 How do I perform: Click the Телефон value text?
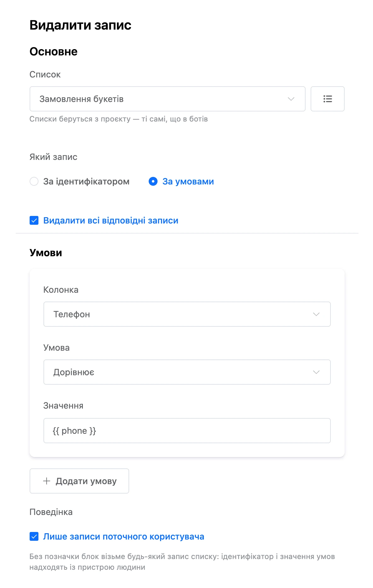72,314
